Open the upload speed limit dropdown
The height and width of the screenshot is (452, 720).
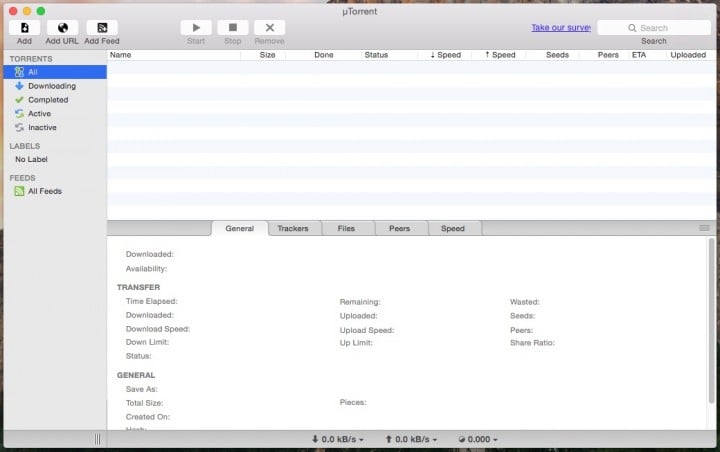411,439
